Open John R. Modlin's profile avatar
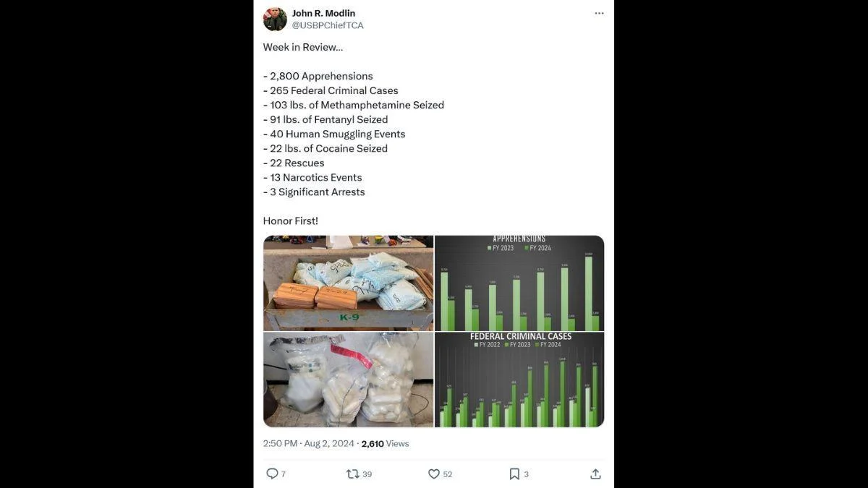Viewport: 868px width, 488px height. [x=275, y=19]
